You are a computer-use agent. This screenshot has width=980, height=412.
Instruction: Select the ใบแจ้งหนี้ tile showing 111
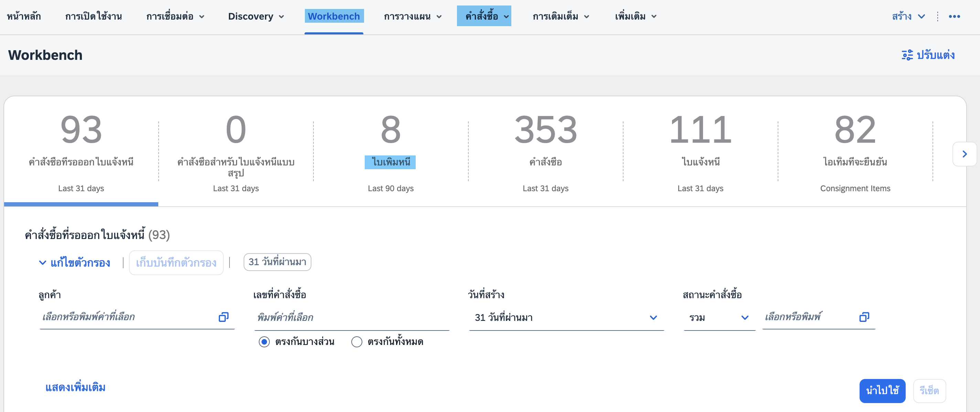[700, 152]
